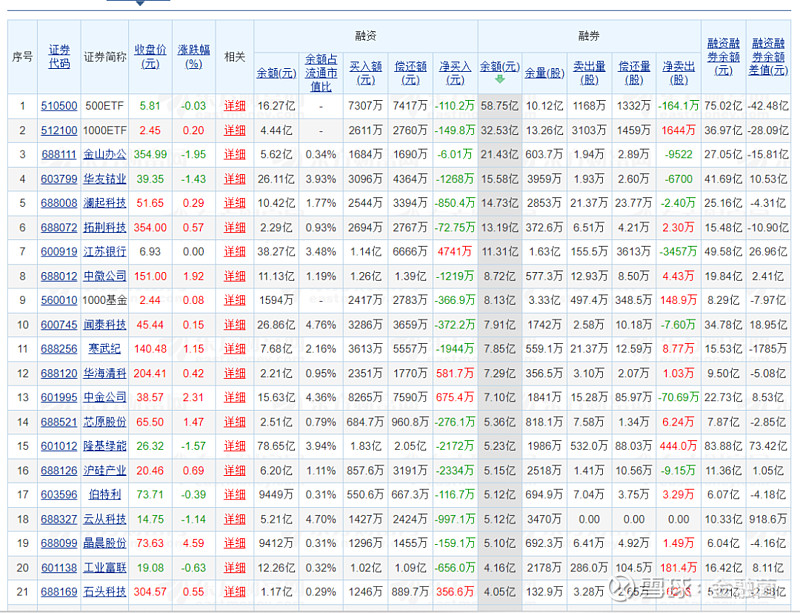Click the 序号 column header

pyautogui.click(x=22, y=57)
